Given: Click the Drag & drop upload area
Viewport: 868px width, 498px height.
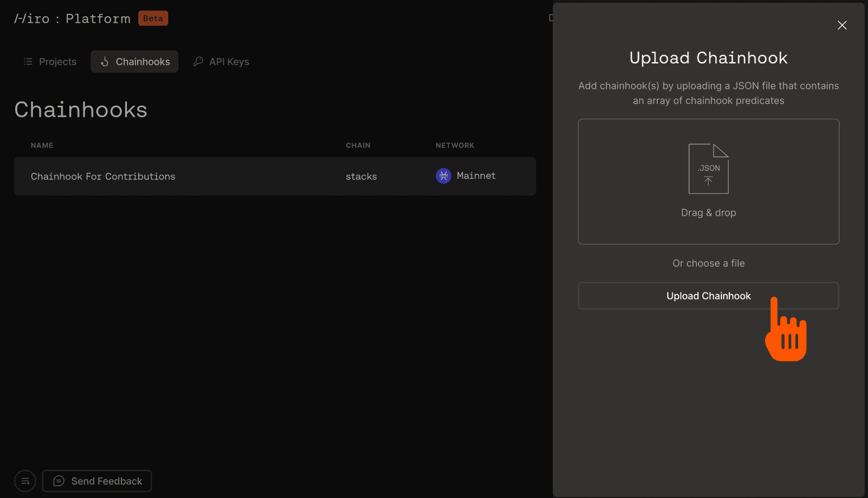Looking at the screenshot, I should point(708,182).
